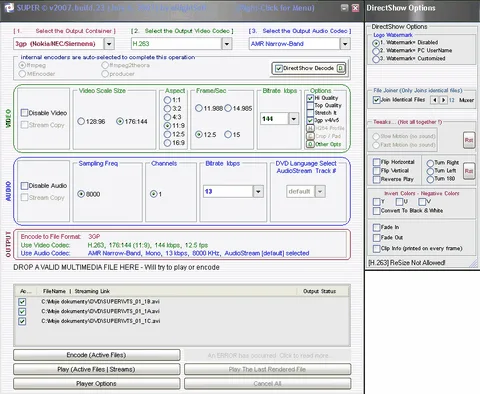The width and height of the screenshot is (480, 394).
Task: Click the error occurred message link
Action: (269, 356)
